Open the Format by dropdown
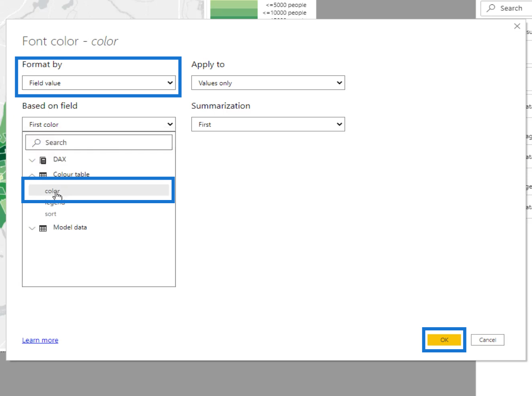 pyautogui.click(x=99, y=83)
